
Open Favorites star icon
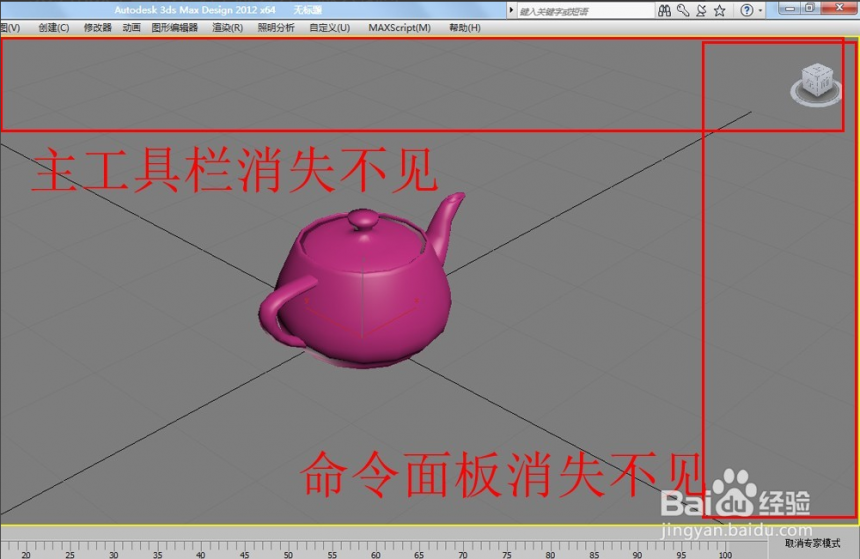720,10
